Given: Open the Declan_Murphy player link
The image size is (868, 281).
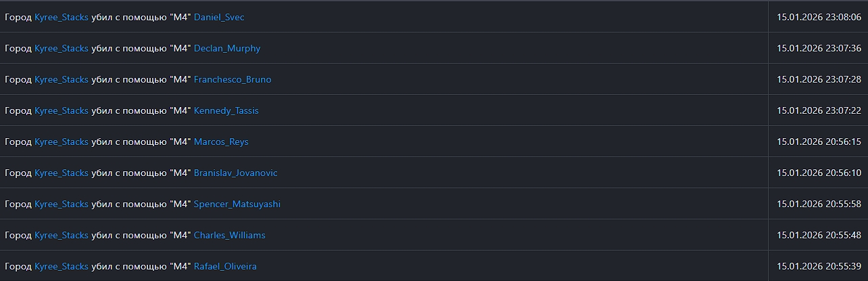Looking at the screenshot, I should coord(226,49).
